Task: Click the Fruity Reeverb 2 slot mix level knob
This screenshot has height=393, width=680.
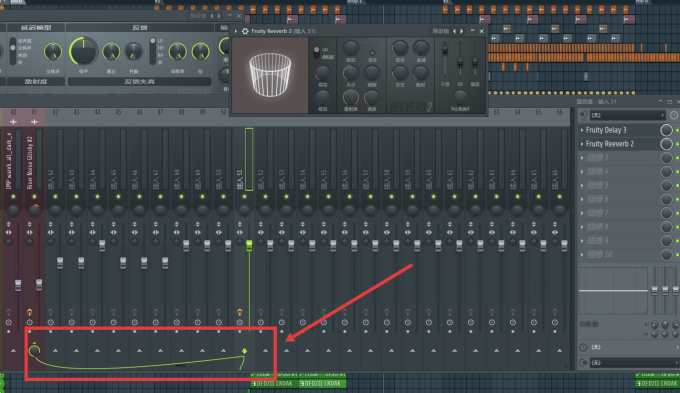Action: click(x=666, y=144)
